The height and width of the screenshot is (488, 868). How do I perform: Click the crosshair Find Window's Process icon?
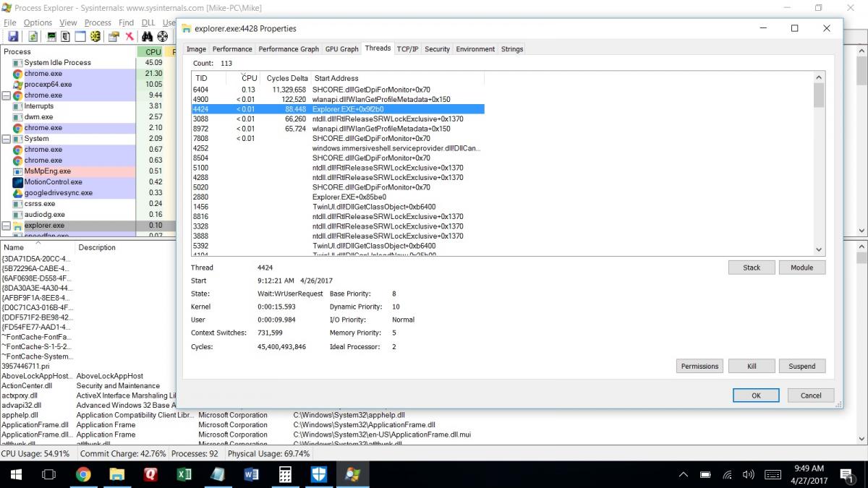(163, 36)
